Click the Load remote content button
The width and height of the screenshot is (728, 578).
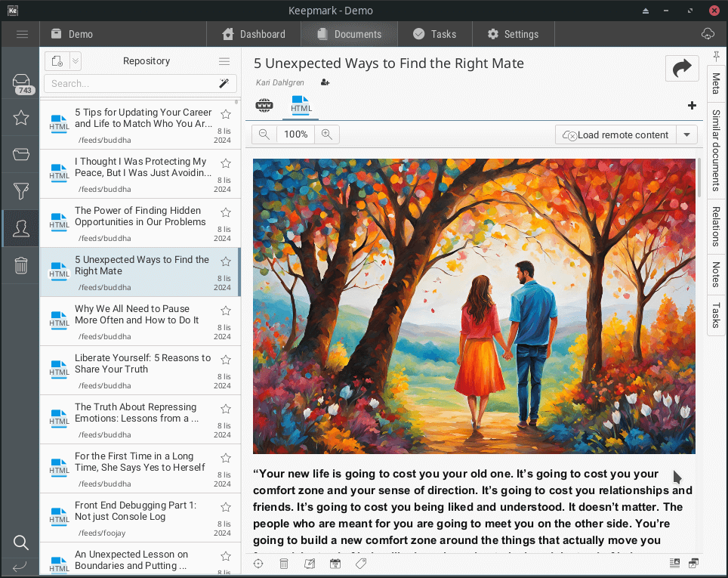pyautogui.click(x=615, y=135)
